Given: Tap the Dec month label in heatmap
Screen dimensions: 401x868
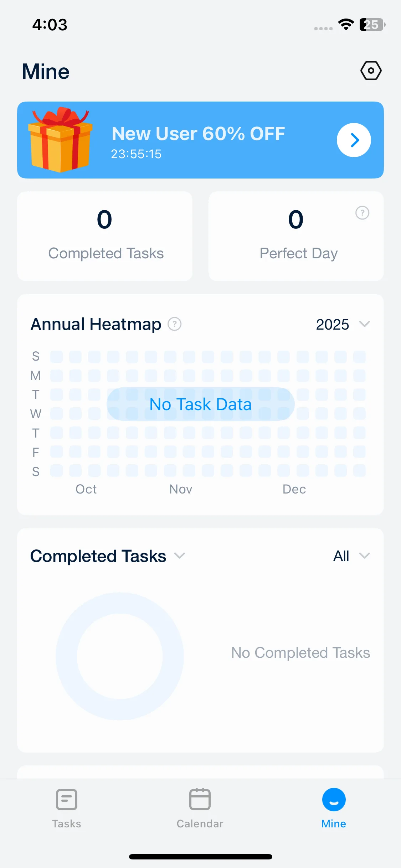Looking at the screenshot, I should pyautogui.click(x=294, y=489).
